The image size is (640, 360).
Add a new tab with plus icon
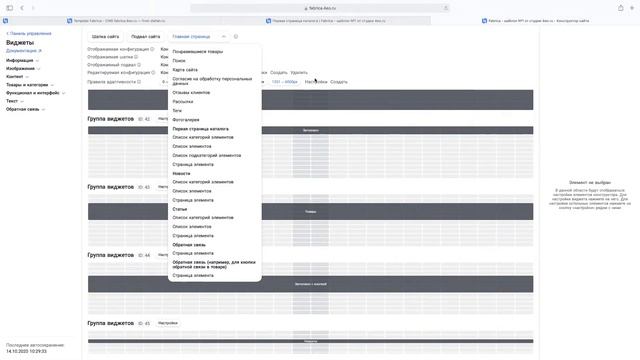click(x=632, y=8)
